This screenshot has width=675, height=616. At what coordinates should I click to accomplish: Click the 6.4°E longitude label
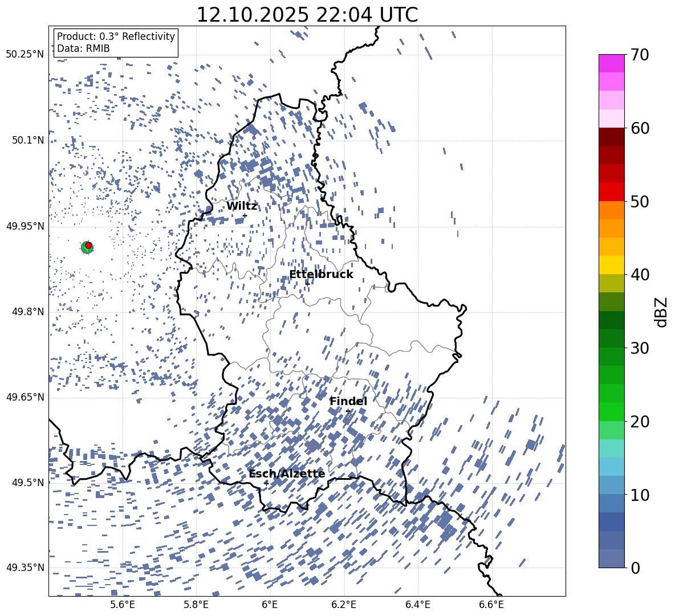pyautogui.click(x=418, y=605)
